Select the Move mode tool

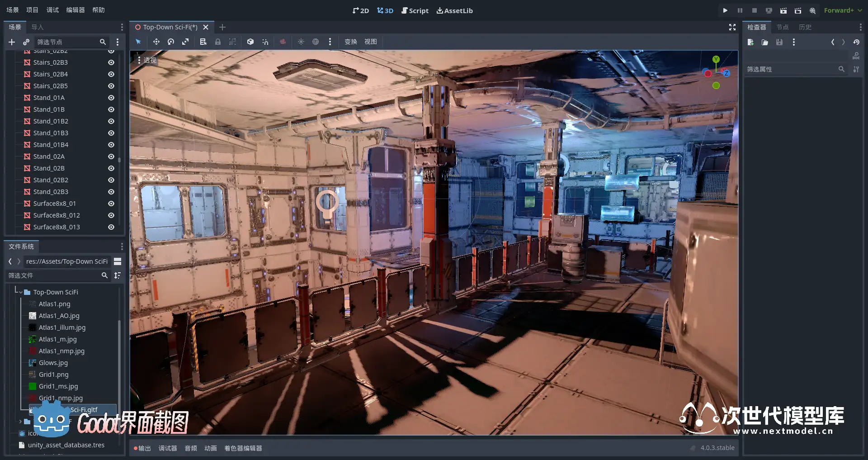pos(156,42)
